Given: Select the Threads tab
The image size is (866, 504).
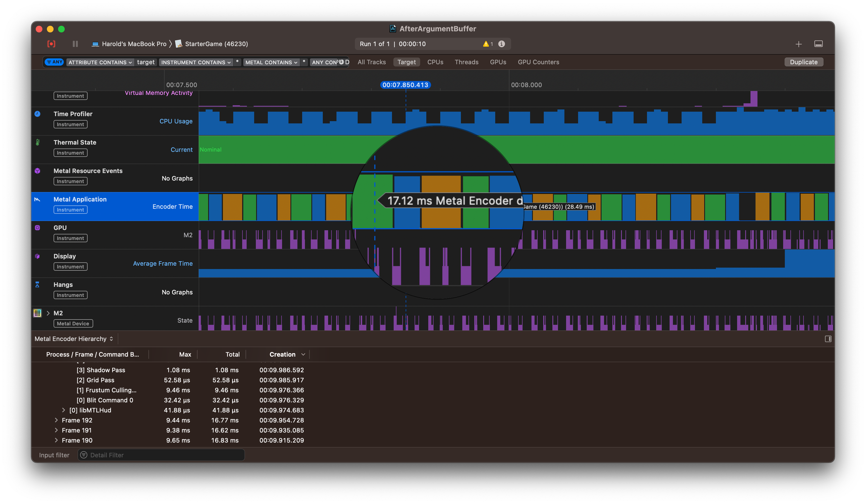Looking at the screenshot, I should point(466,62).
